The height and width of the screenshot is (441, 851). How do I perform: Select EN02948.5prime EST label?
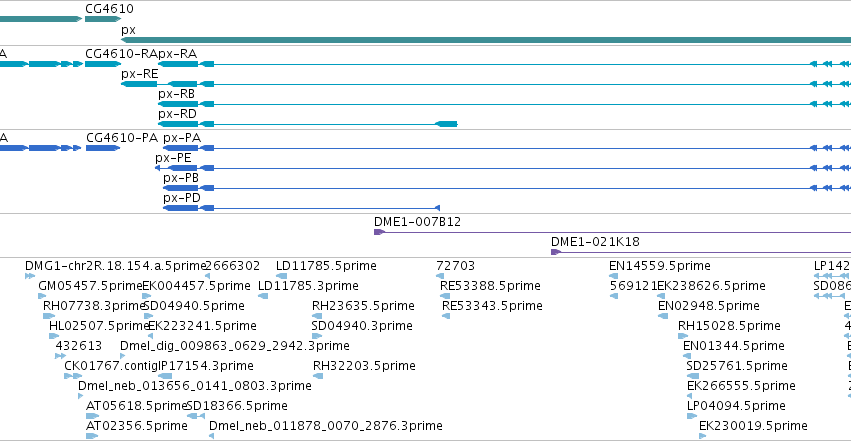pyautogui.click(x=709, y=306)
